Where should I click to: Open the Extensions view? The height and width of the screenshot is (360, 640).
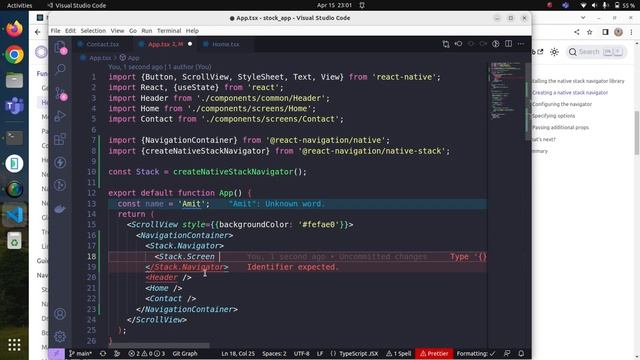[x=60, y=139]
